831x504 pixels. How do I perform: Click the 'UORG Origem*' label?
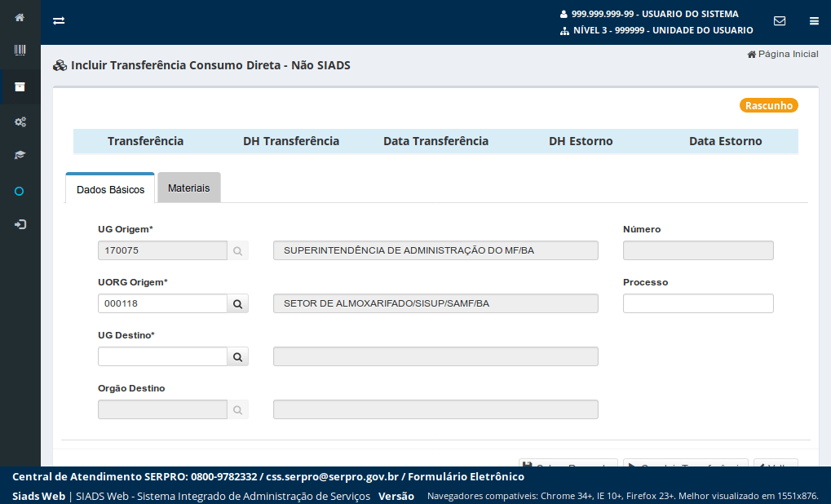[133, 282]
